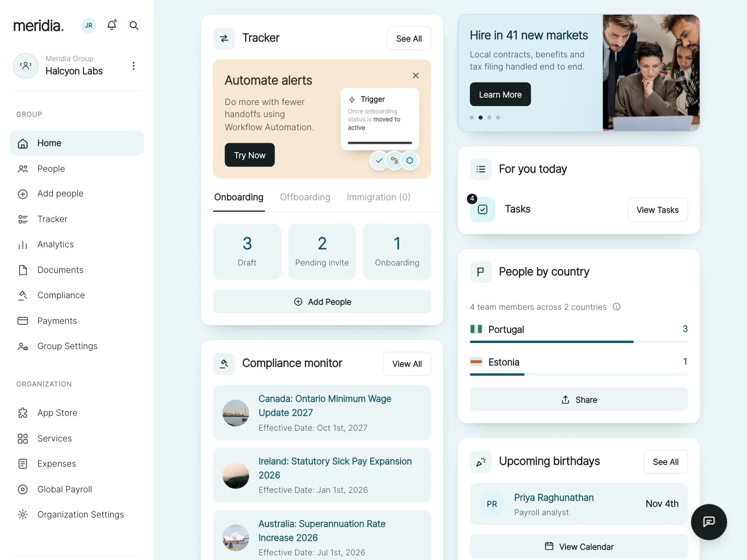This screenshot has height=560, width=747.
Task: Click the Australia update thumbnail
Action: click(236, 538)
